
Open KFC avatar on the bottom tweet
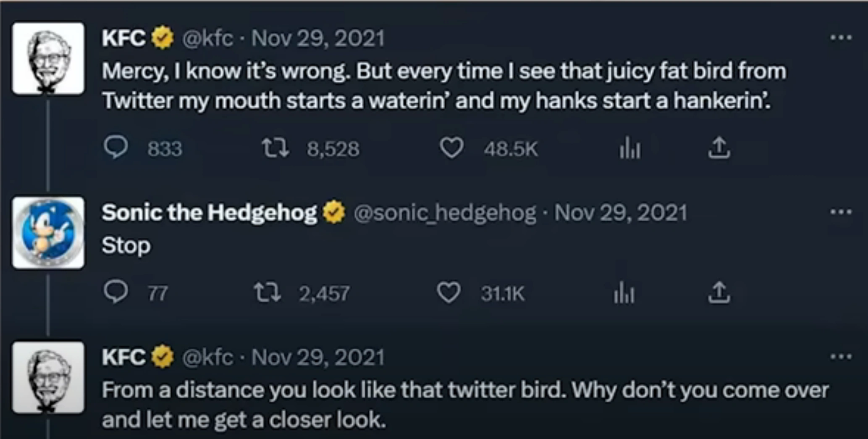pyautogui.click(x=48, y=377)
